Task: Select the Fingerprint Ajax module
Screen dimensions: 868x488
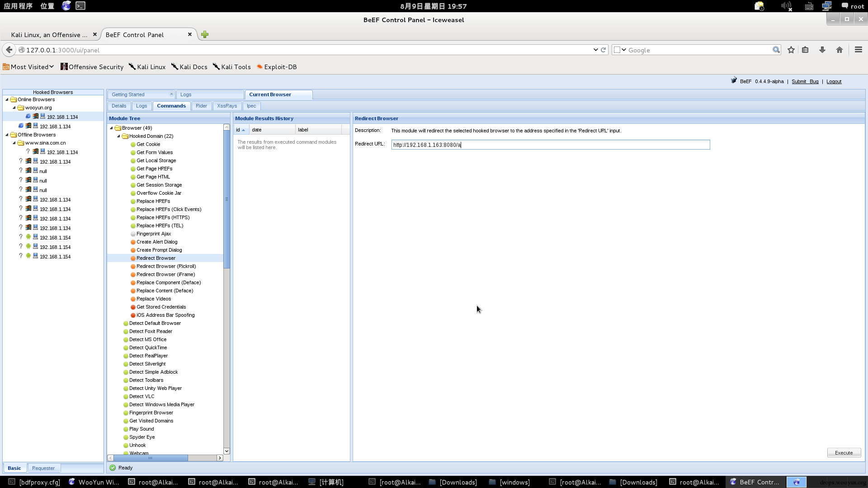Action: (154, 234)
